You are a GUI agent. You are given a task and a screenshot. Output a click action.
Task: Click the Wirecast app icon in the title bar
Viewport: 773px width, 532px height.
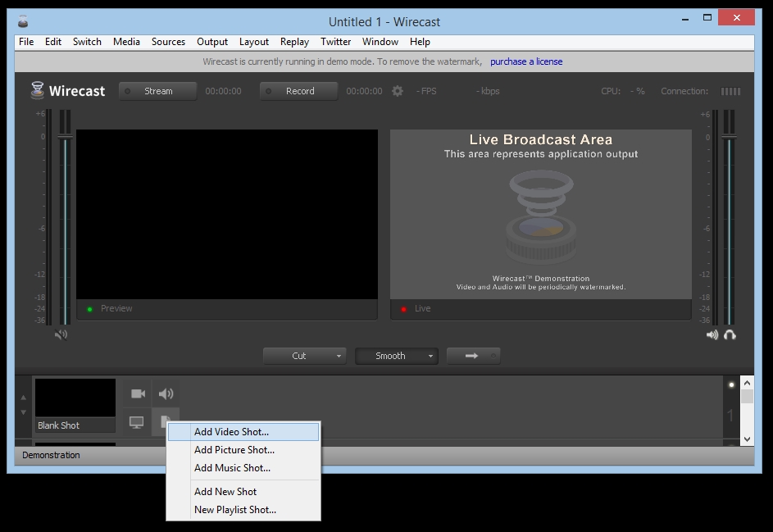(23, 21)
